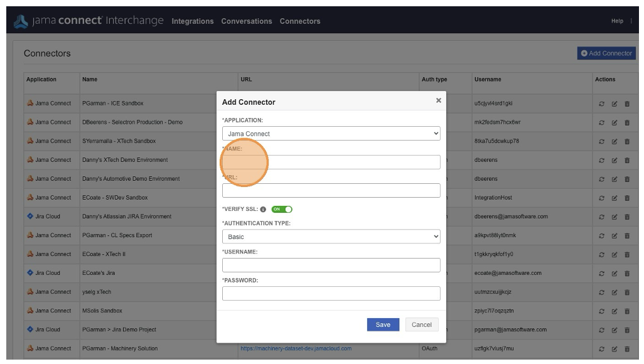Focus the Name input field

(x=331, y=162)
